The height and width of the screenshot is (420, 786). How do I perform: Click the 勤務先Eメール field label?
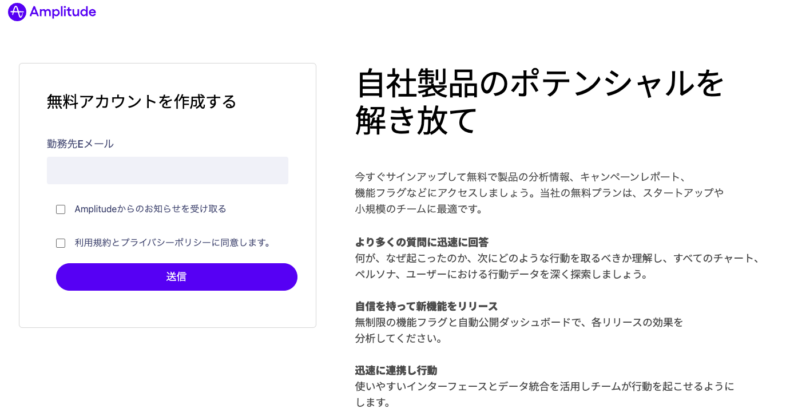tap(80, 143)
